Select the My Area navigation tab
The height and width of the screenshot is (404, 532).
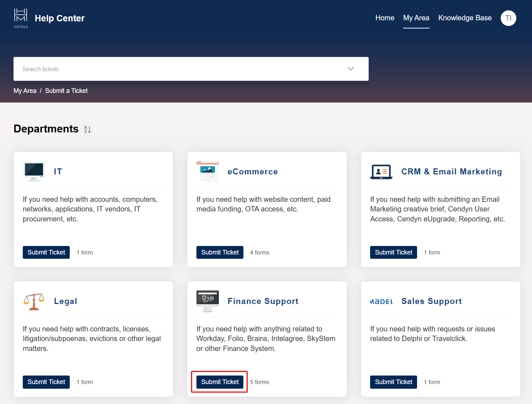click(416, 18)
